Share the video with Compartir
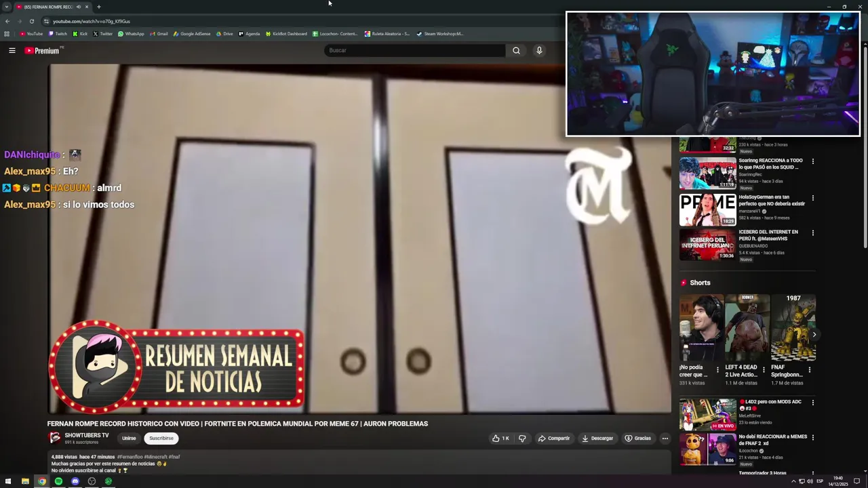This screenshot has height=488, width=868. (554, 439)
